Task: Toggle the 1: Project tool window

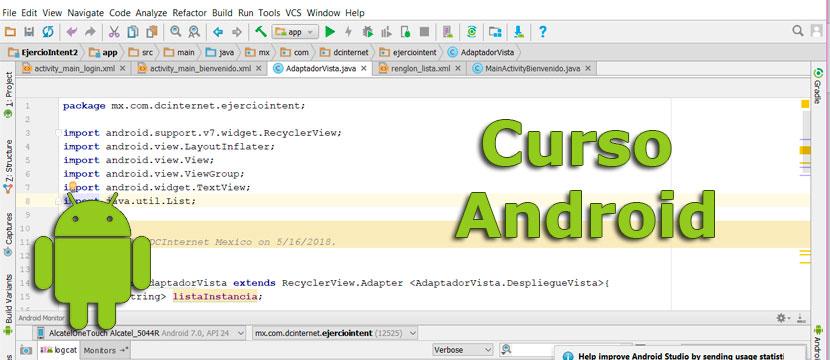Action: point(9,95)
